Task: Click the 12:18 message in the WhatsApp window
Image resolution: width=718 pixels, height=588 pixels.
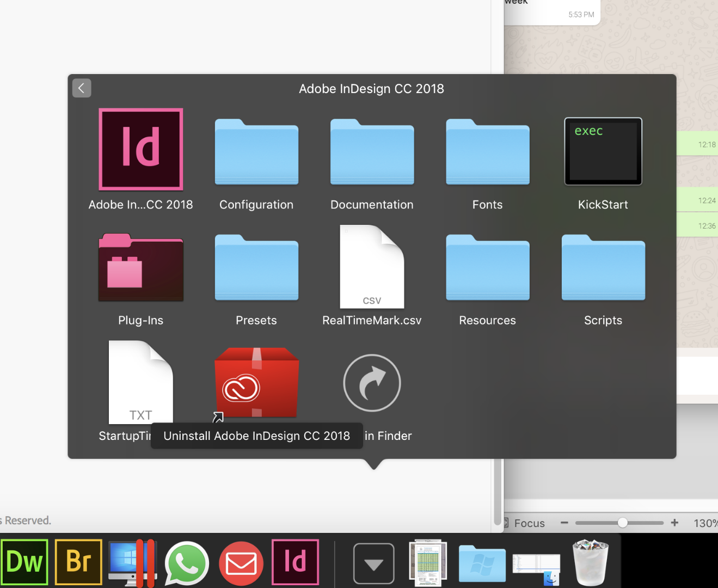Action: click(697, 144)
